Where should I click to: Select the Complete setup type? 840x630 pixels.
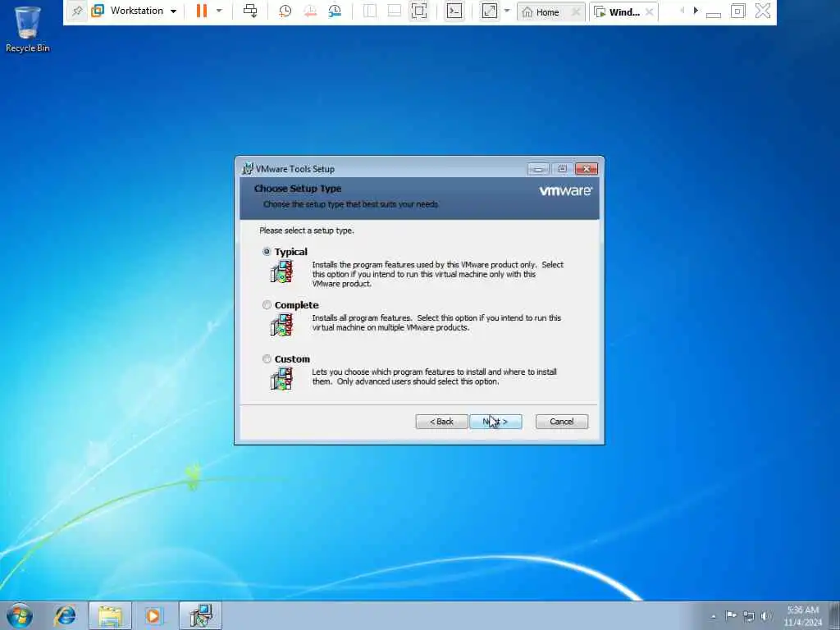[x=267, y=305]
